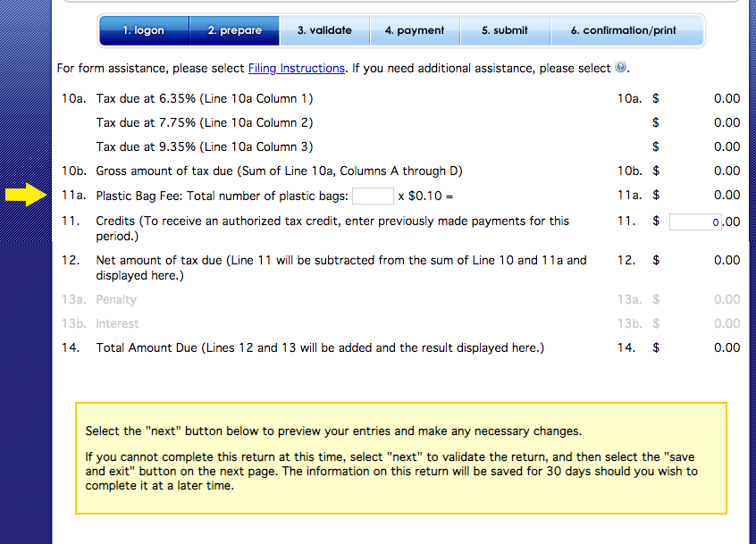Select the "Tax due at 7.75%" label
756x544 pixels.
click(x=204, y=123)
